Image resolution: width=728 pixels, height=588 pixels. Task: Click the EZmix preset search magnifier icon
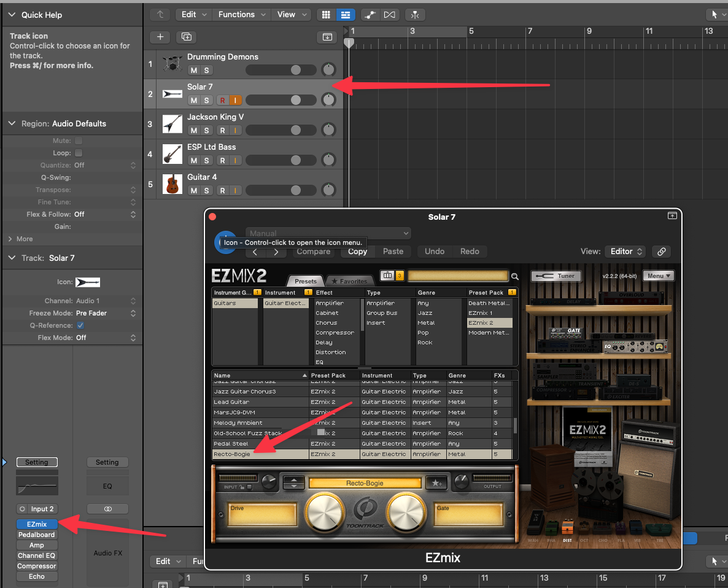[x=515, y=276]
